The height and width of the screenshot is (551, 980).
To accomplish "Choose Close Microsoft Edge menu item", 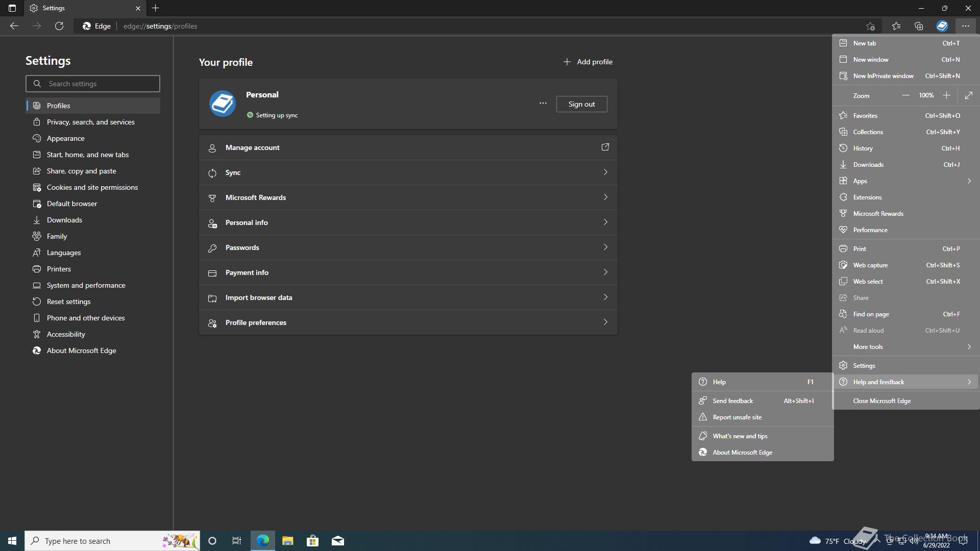I will (906, 401).
